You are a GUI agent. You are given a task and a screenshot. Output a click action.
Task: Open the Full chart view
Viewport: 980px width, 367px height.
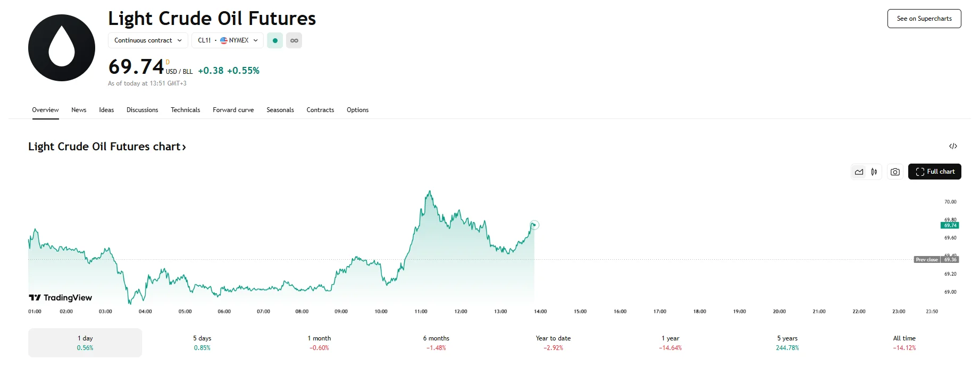(x=934, y=172)
